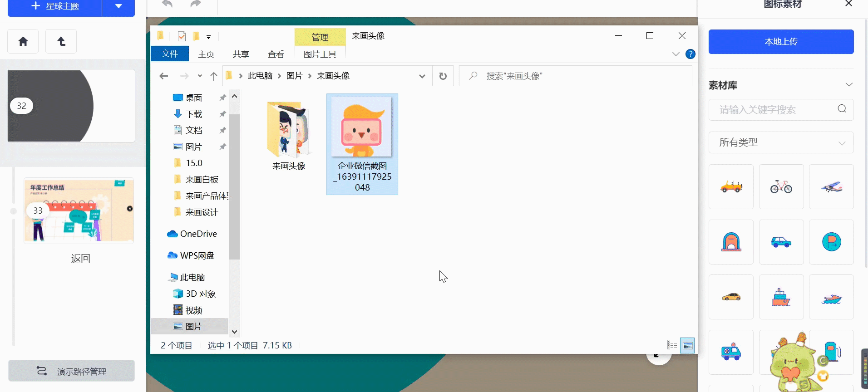Click the round parking sign icon

tap(831, 242)
